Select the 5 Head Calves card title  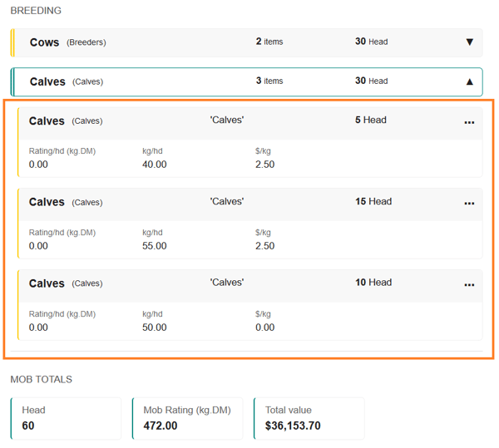pos(47,121)
